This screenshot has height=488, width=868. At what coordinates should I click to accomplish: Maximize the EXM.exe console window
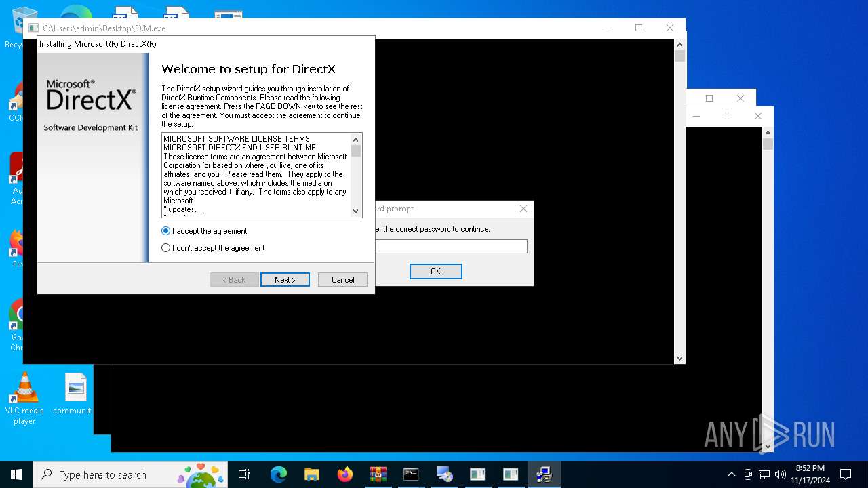click(x=638, y=28)
